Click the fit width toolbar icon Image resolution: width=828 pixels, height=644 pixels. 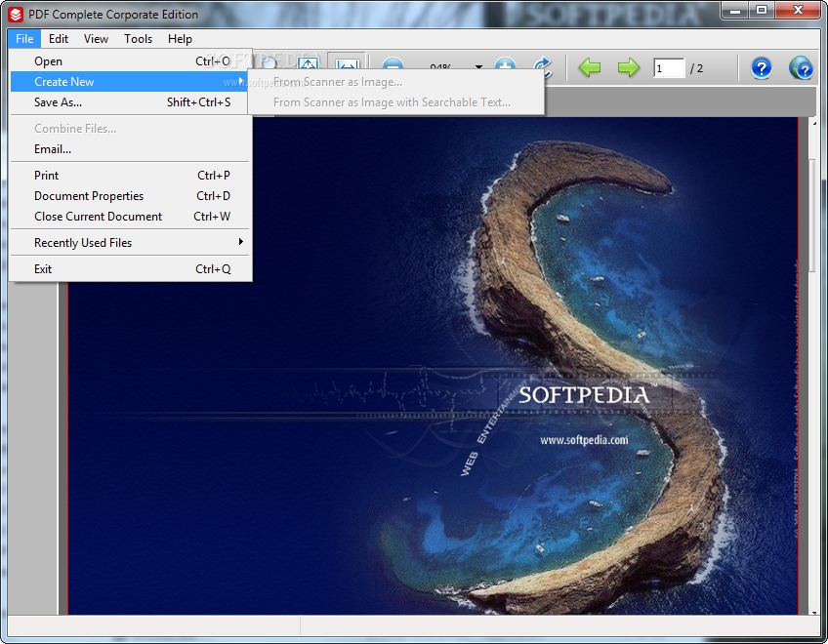[347, 62]
